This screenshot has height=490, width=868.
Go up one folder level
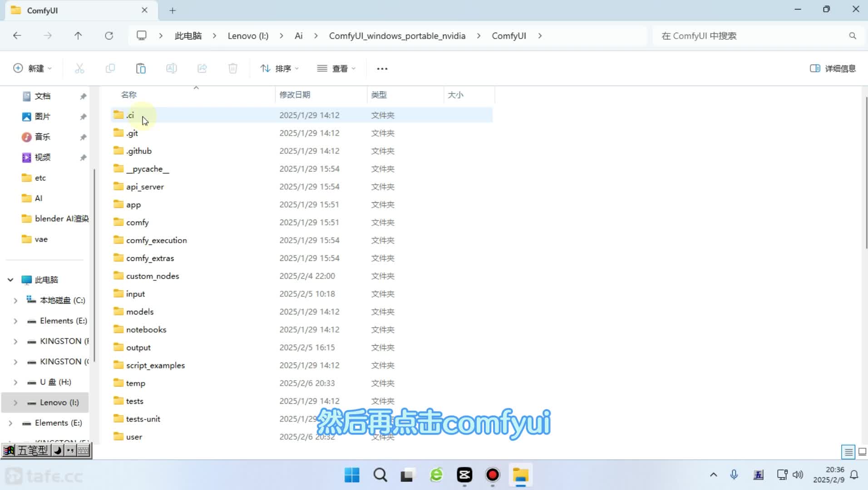78,36
